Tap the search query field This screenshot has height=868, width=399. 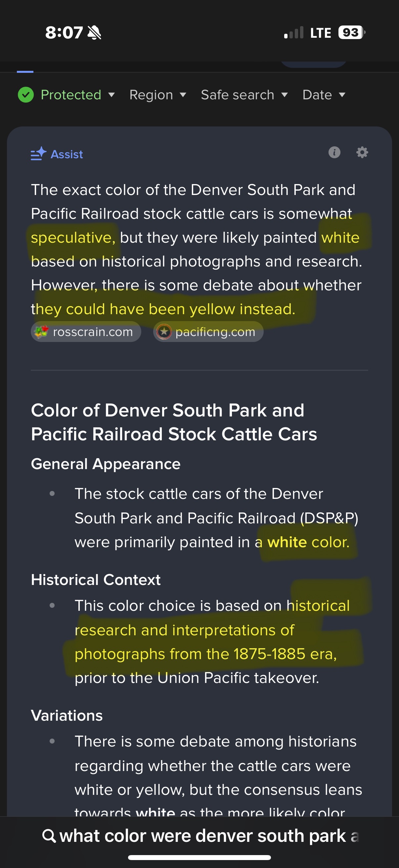tap(209, 836)
